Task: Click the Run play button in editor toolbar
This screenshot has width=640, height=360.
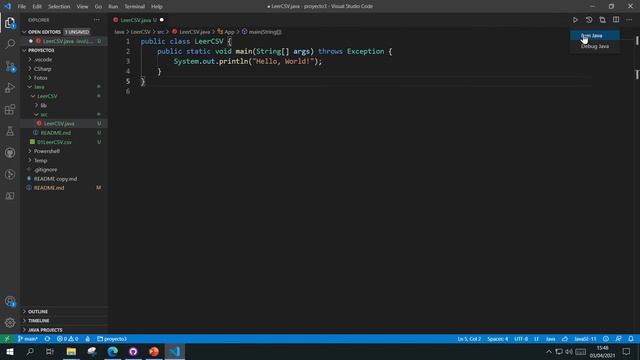Action: (575, 20)
